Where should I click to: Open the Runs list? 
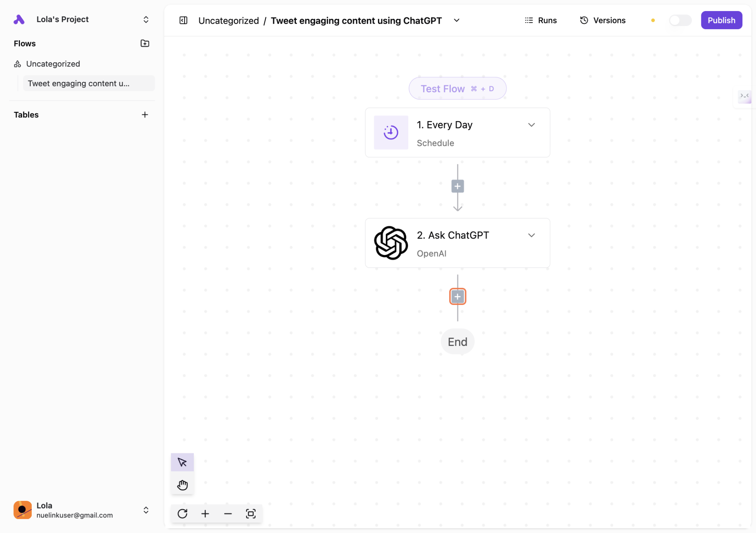point(541,20)
